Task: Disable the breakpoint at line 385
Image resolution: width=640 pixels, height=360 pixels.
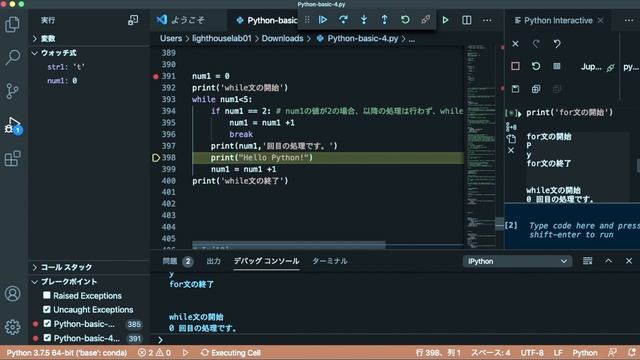Action: 47,324
